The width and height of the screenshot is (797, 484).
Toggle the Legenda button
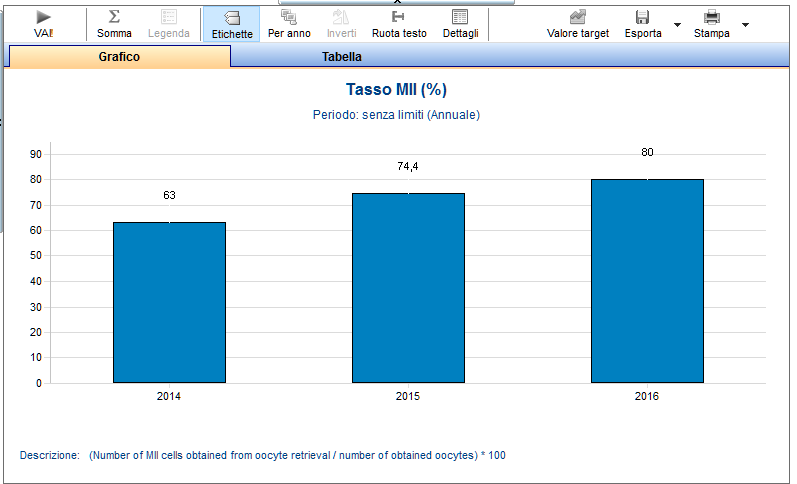point(169,24)
